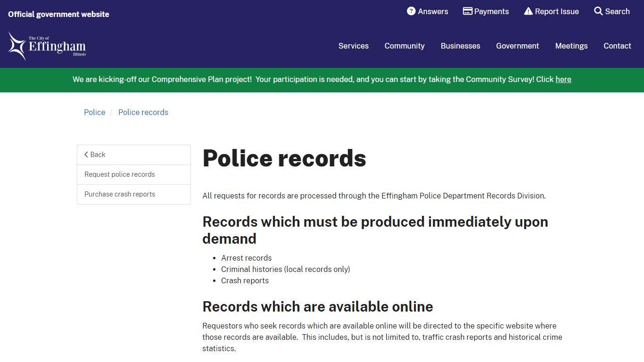644x362 pixels.
Task: Click the Report Issue warning triangle icon
Action: coord(528,11)
